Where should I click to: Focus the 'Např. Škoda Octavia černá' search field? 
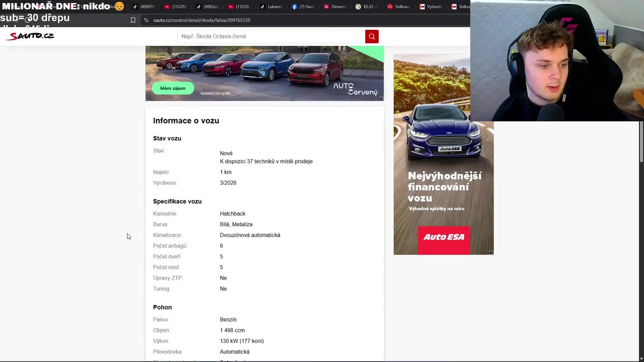[271, 36]
